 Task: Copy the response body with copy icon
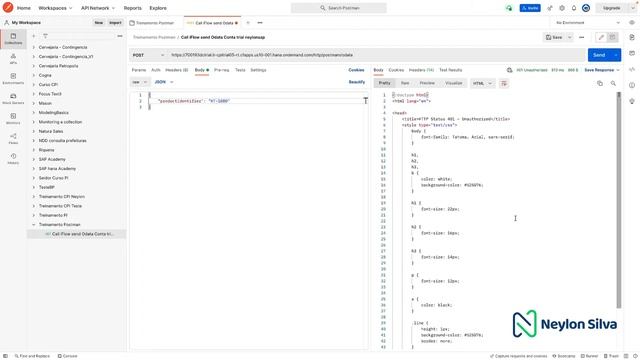600,83
